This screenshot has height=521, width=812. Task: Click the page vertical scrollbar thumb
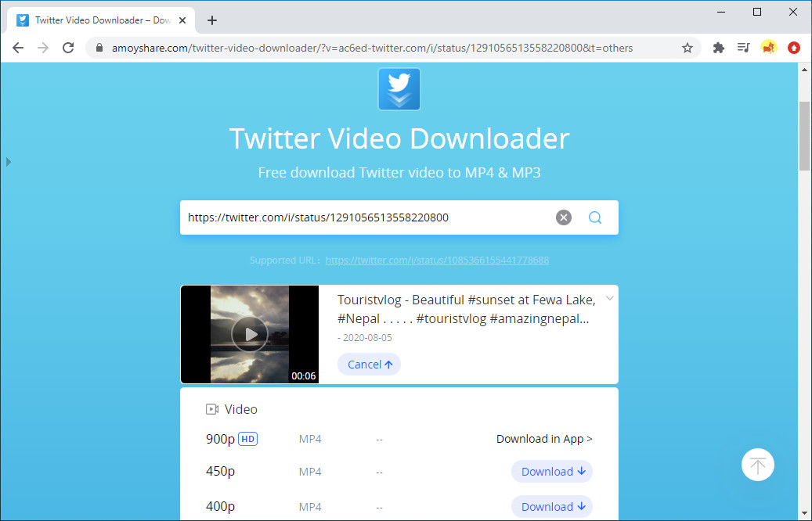coord(804,135)
